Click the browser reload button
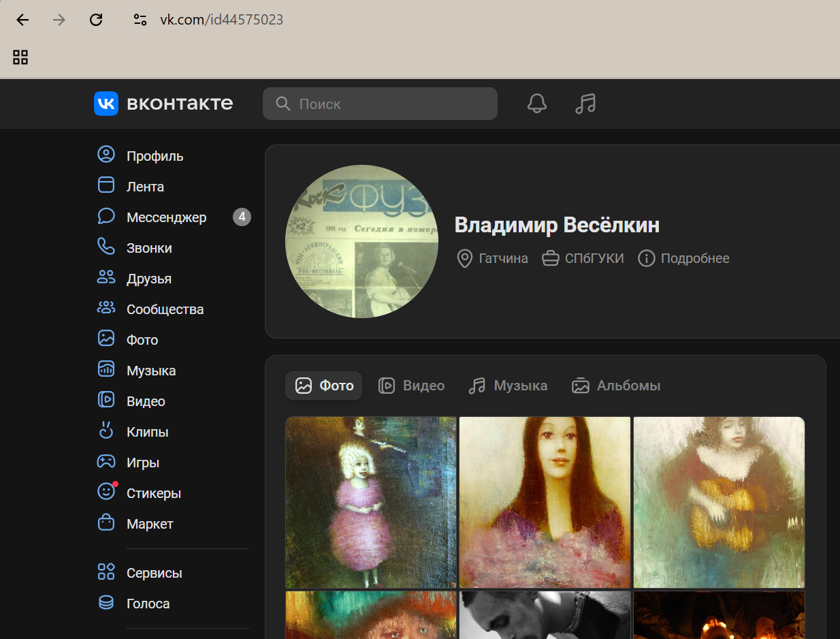Viewport: 840px width, 639px height. pyautogui.click(x=96, y=20)
